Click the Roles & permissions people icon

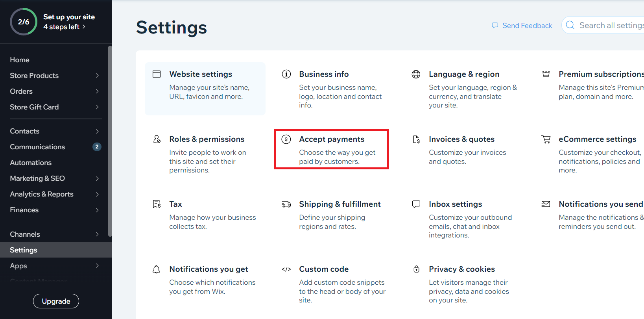pyautogui.click(x=157, y=139)
